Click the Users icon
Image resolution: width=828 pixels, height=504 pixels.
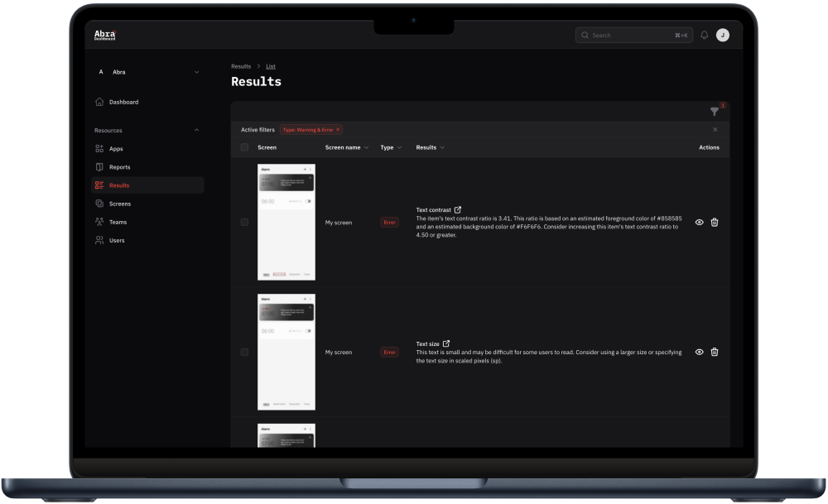99,240
